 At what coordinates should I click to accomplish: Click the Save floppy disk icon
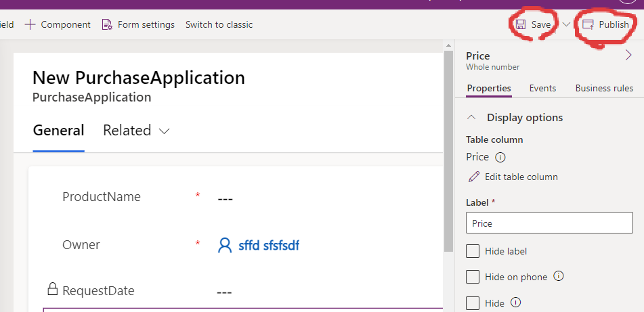pos(521,24)
